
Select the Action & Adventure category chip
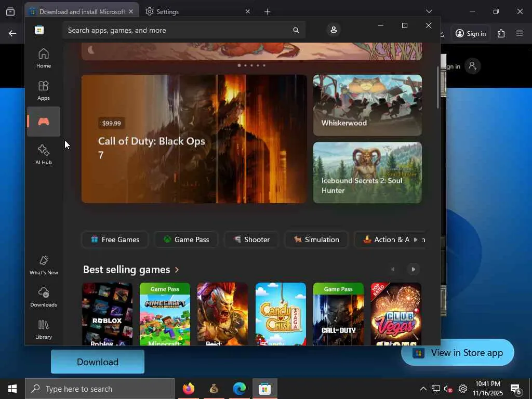click(386, 240)
